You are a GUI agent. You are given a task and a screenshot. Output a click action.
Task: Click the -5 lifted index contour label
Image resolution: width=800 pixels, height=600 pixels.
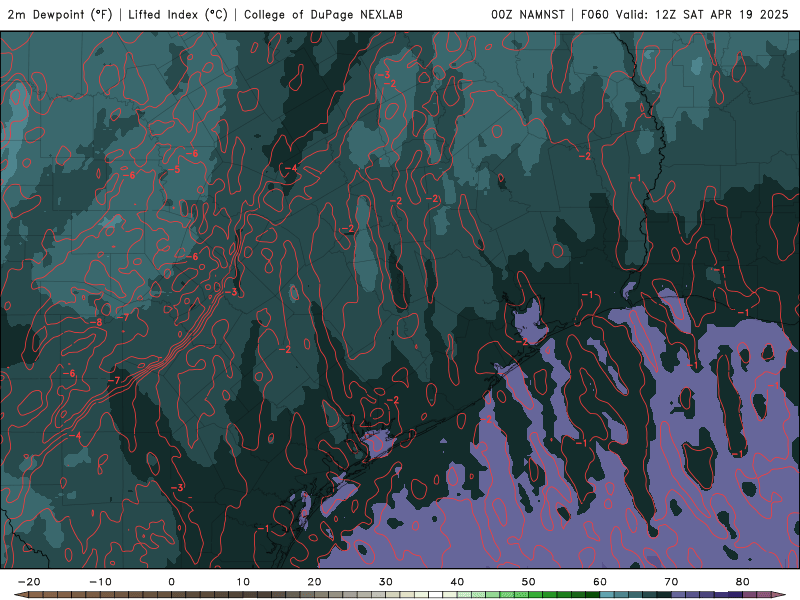click(x=174, y=169)
